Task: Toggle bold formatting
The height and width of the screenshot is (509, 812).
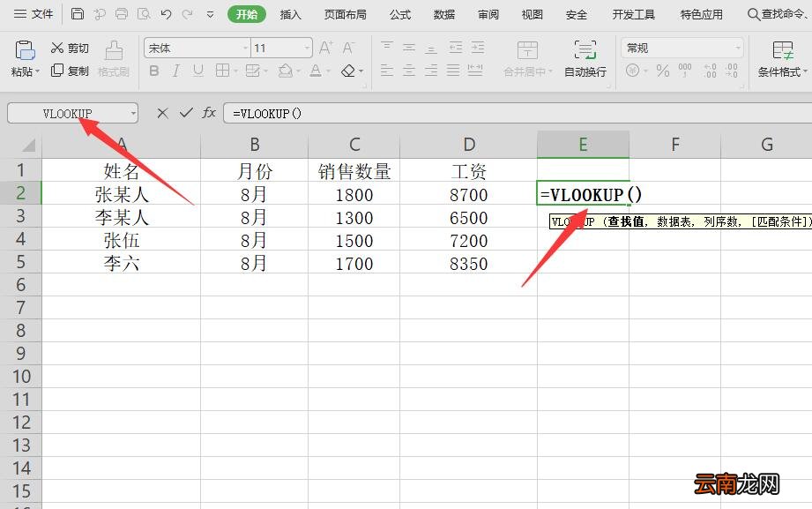Action: (153, 71)
